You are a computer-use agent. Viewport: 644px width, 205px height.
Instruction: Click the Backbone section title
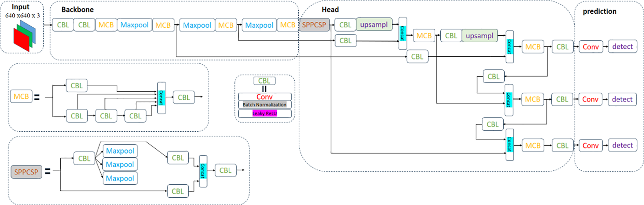coord(78,10)
